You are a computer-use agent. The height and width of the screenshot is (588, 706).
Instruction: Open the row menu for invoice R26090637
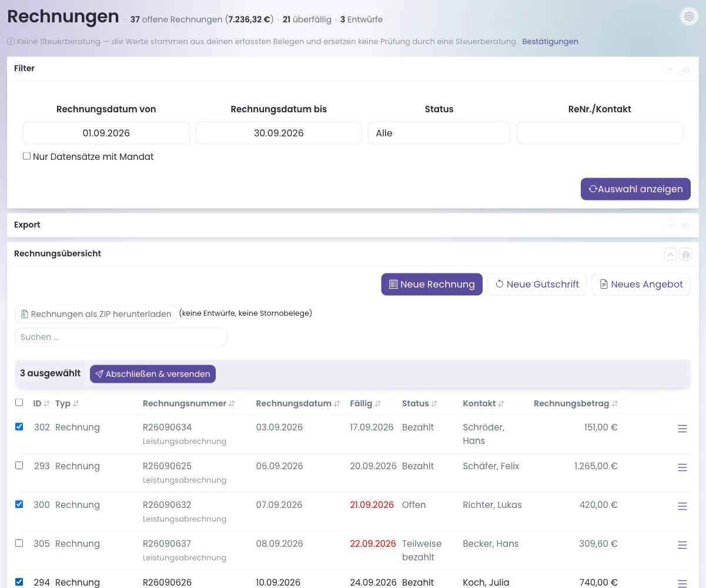point(682,545)
